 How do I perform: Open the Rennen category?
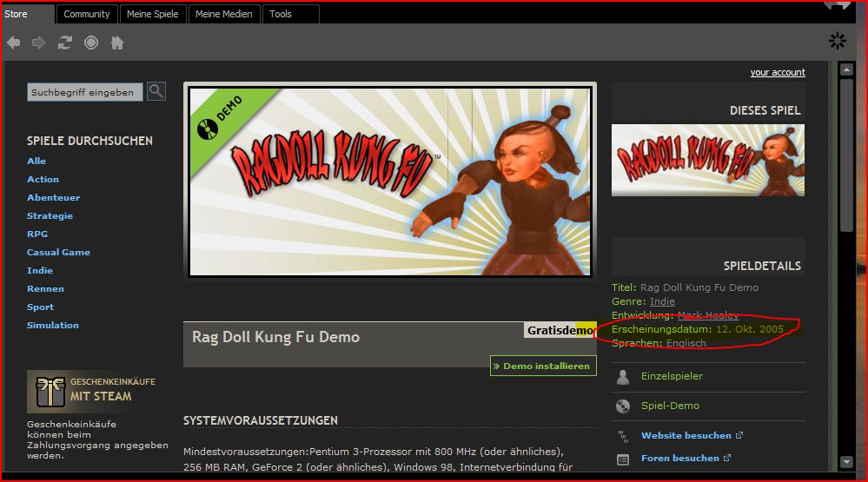coord(45,289)
